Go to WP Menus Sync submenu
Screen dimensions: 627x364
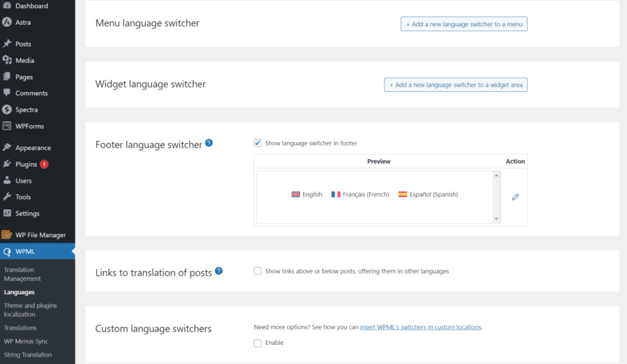pos(26,341)
